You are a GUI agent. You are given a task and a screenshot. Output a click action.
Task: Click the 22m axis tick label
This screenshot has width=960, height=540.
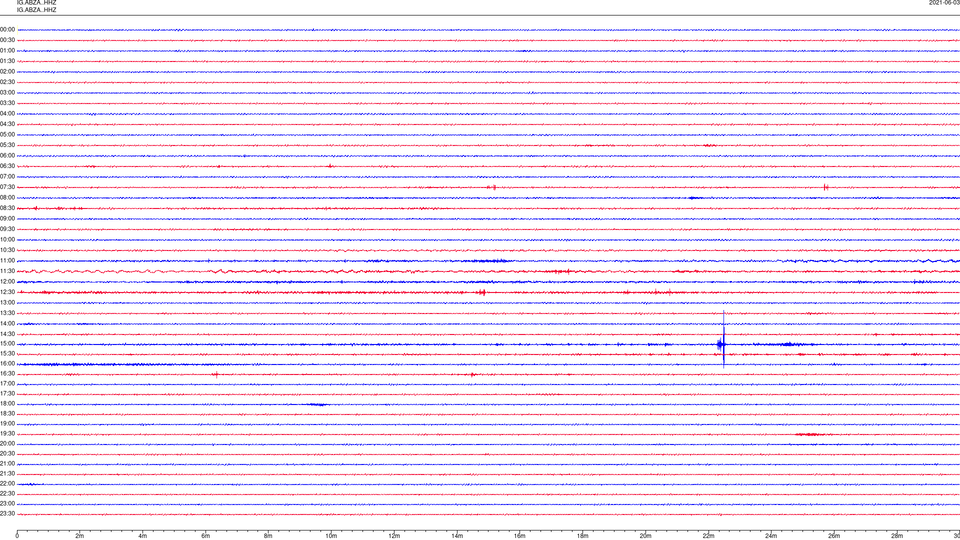click(x=708, y=536)
